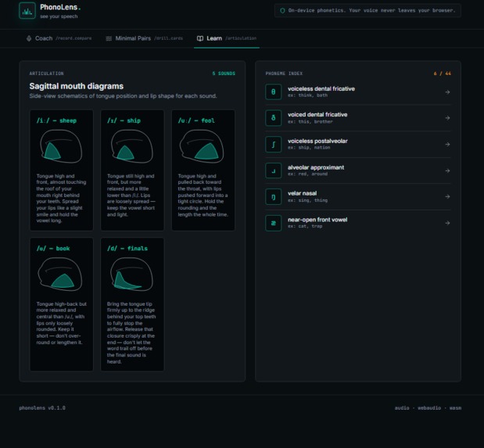Click the ɹ phoneme symbol tile
This screenshot has width=484, height=448.
tap(273, 170)
